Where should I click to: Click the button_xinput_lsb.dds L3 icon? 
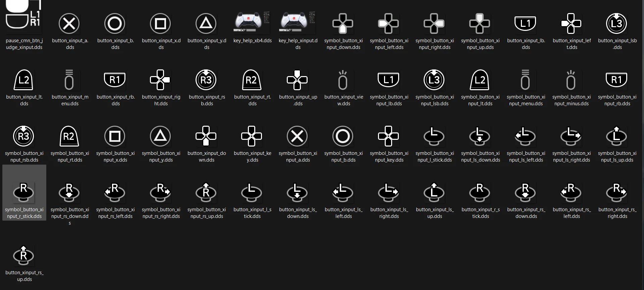pyautogui.click(x=616, y=23)
